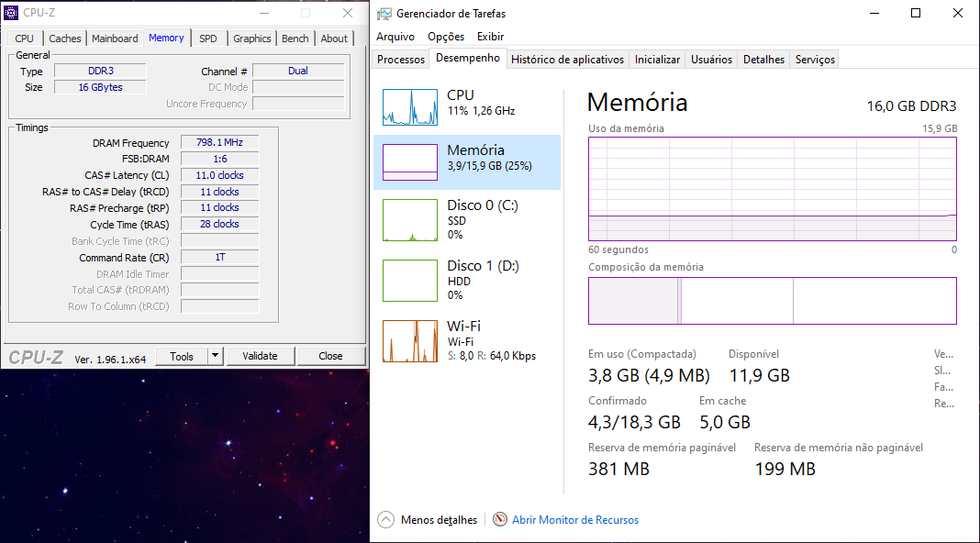Screen dimensions: 980x543
Task: Select the Memory tab in CPU-Z
Action: (x=166, y=38)
